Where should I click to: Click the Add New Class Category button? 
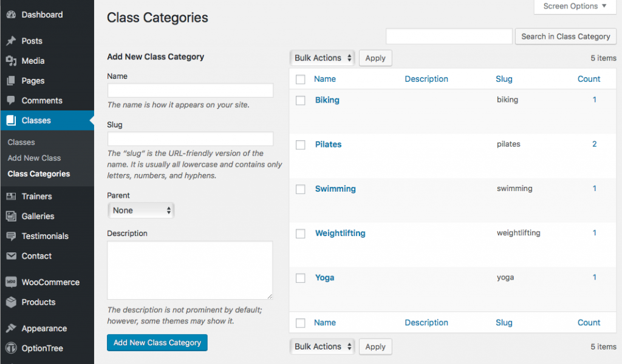pyautogui.click(x=157, y=342)
